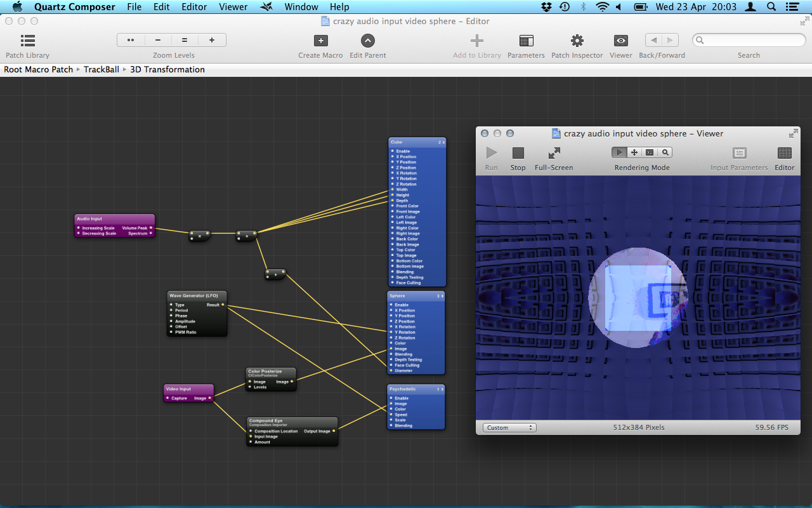Image resolution: width=812 pixels, height=508 pixels.
Task: Select the move rendering mode button
Action: (x=634, y=152)
